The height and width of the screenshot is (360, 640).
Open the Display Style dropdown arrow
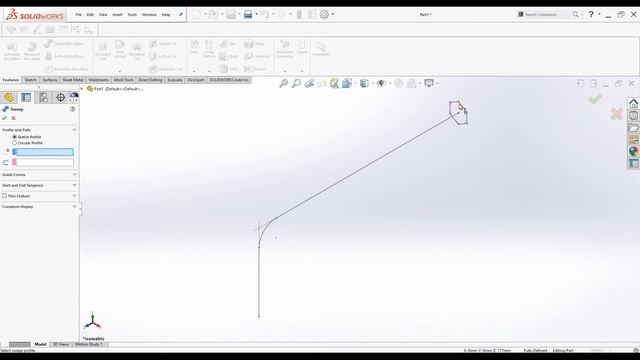pos(372,84)
